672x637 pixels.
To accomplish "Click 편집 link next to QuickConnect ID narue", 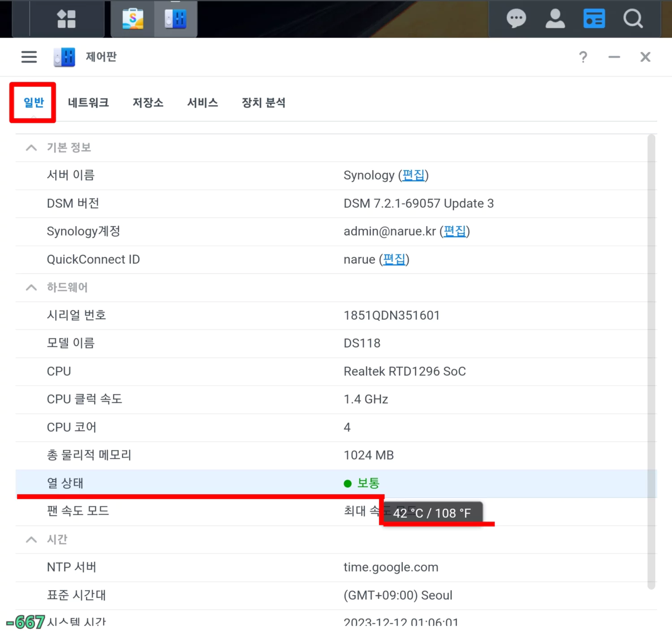I will point(394,259).
